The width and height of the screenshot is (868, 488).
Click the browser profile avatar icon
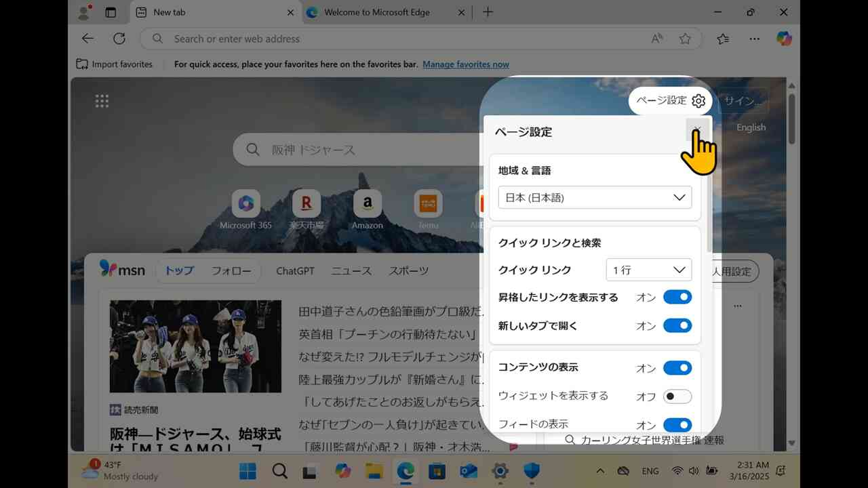tap(84, 12)
